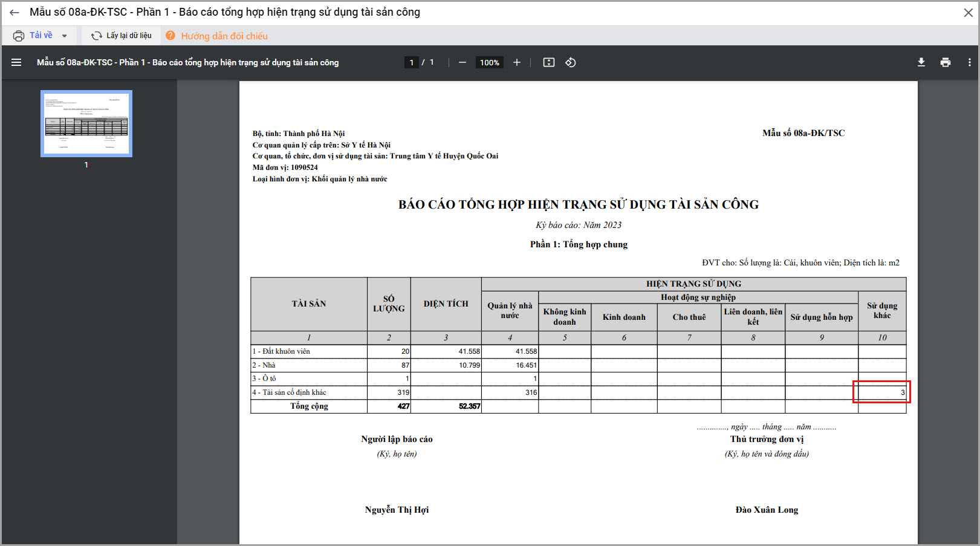The width and height of the screenshot is (980, 546).
Task: Click the DIỆN TÍCH column header
Action: point(446,304)
